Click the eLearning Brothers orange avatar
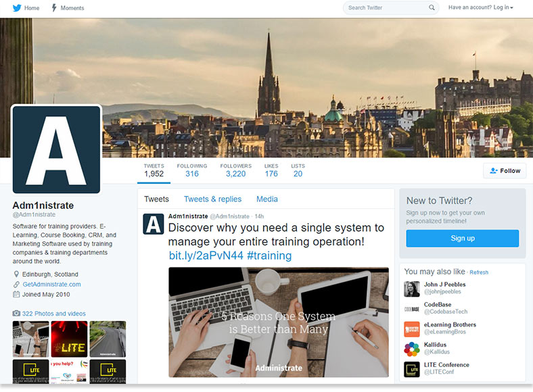Viewport: 533px width, 392px height. pyautogui.click(x=412, y=329)
